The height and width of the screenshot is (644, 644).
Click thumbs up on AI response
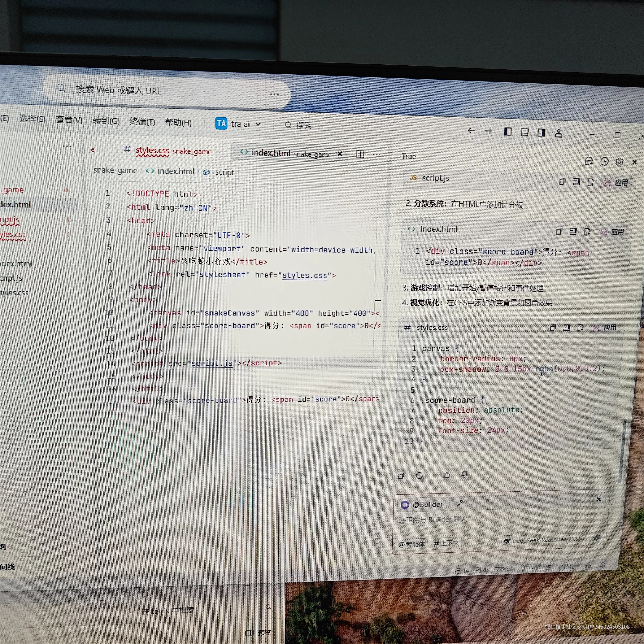[447, 475]
